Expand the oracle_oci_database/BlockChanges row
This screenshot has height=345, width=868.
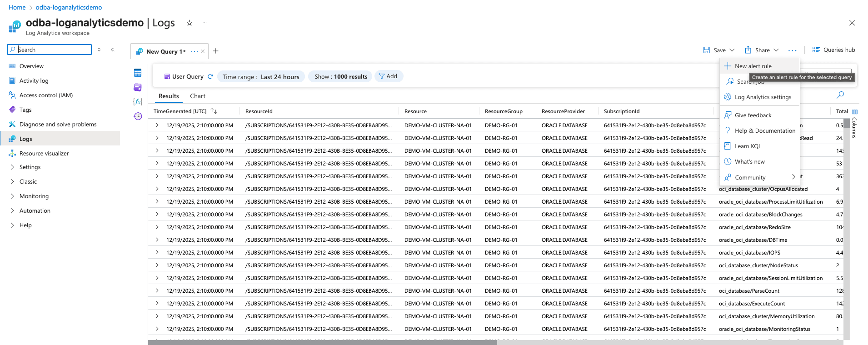(x=157, y=214)
